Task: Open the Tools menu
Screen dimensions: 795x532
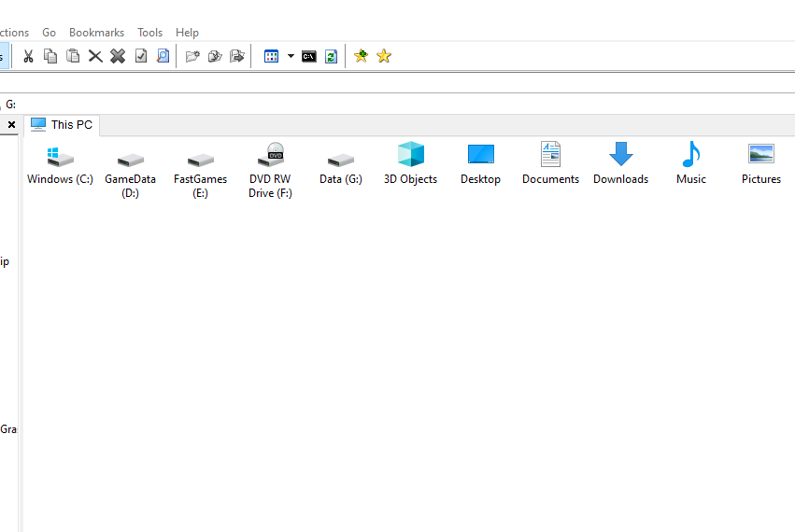Action: click(x=150, y=33)
